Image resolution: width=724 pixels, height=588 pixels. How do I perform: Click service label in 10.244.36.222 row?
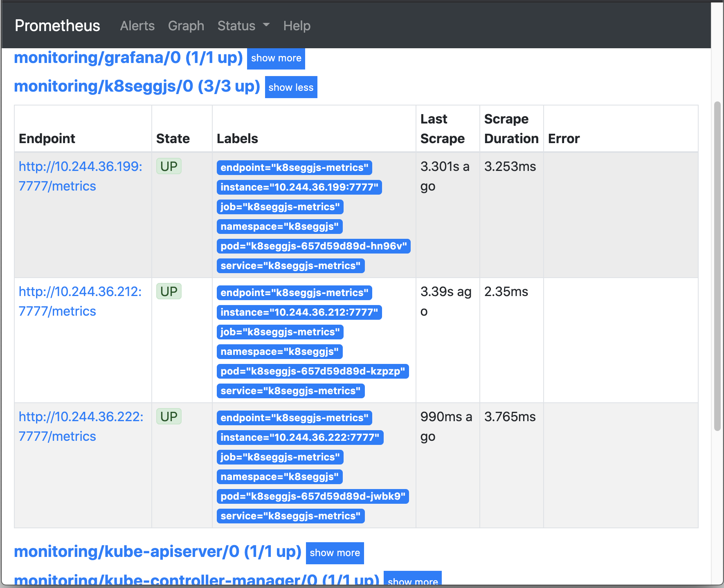click(291, 516)
